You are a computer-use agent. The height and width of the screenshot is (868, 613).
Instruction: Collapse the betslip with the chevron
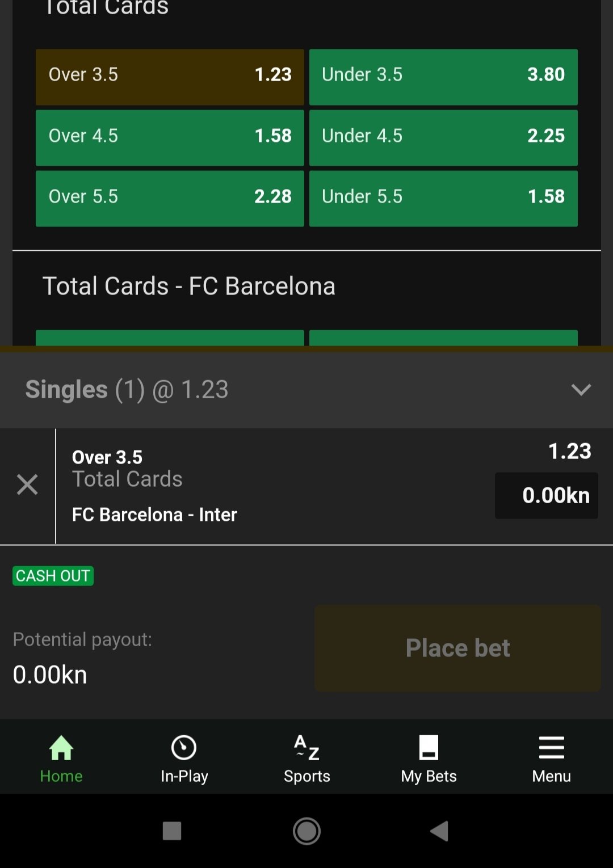(x=581, y=390)
